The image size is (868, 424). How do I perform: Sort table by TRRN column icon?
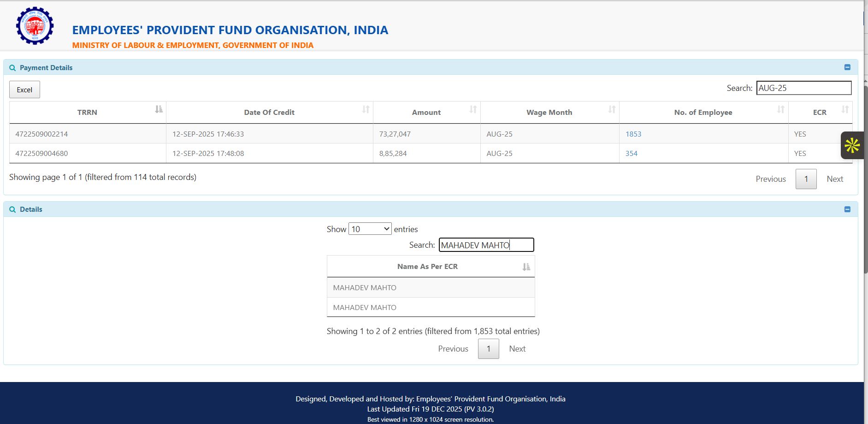(159, 109)
